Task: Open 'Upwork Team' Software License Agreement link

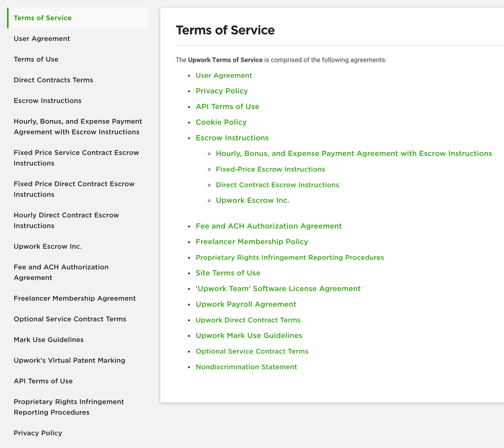Action: tap(278, 289)
